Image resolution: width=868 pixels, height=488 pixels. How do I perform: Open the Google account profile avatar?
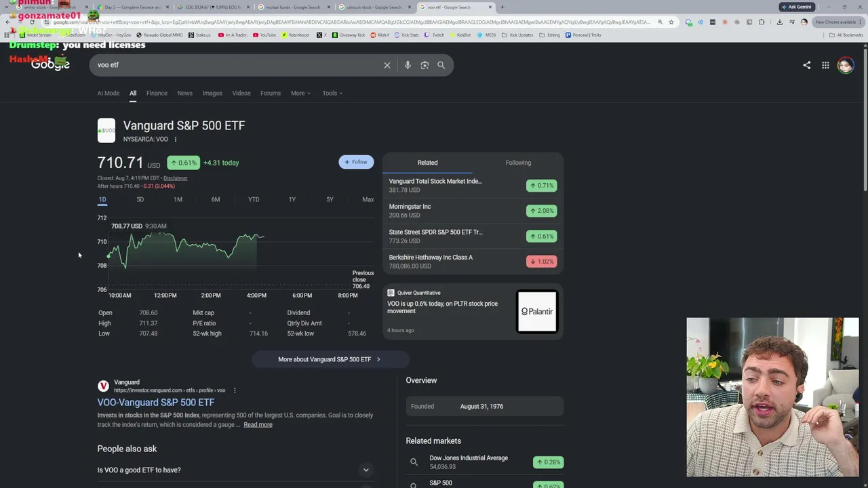(845, 65)
